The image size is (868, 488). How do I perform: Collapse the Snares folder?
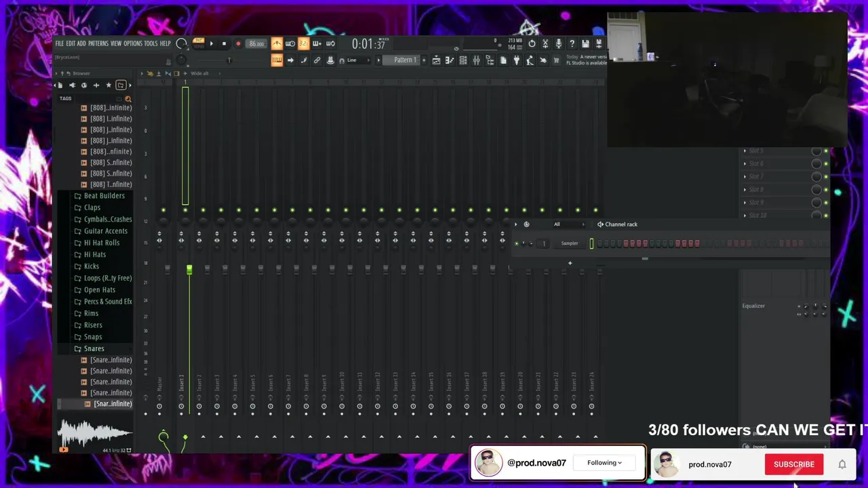point(94,348)
